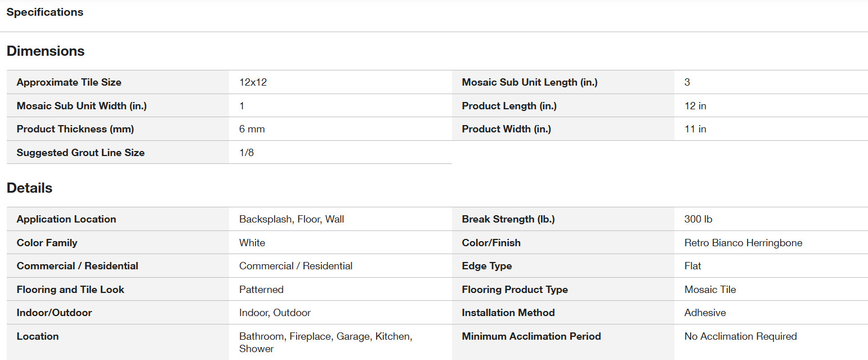The width and height of the screenshot is (868, 360).
Task: Click the Product Width 11 in value
Action: point(695,129)
